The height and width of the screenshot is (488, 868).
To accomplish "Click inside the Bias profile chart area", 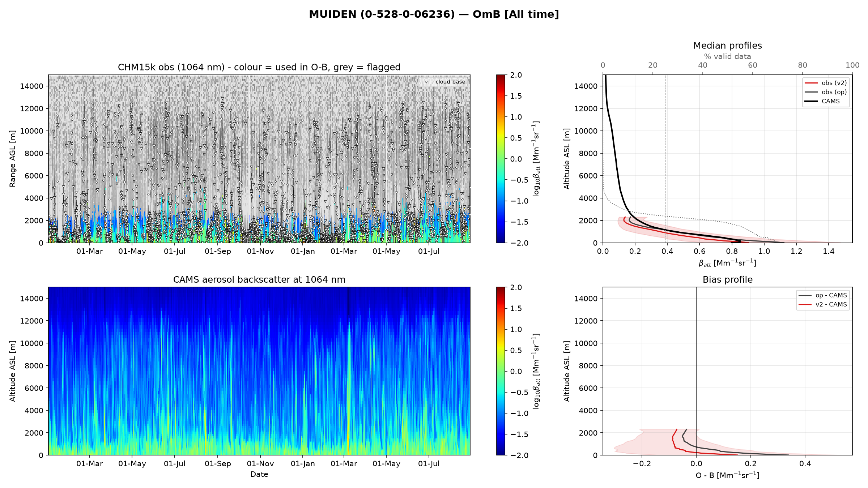I will pos(727,371).
